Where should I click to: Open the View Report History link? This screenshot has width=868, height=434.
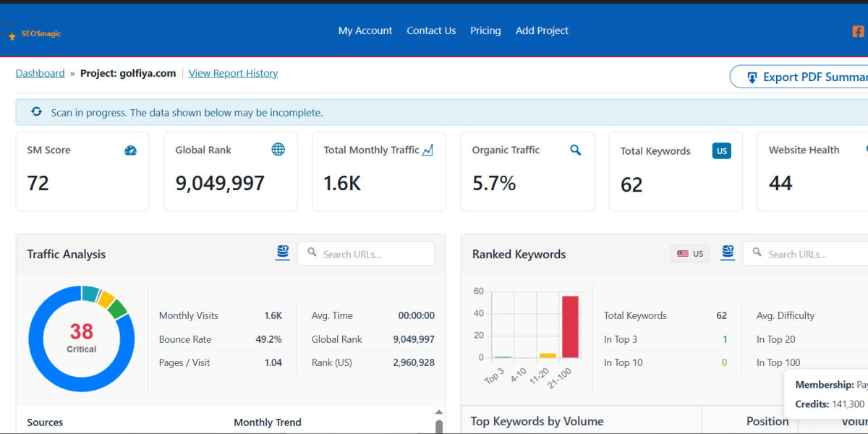233,73
